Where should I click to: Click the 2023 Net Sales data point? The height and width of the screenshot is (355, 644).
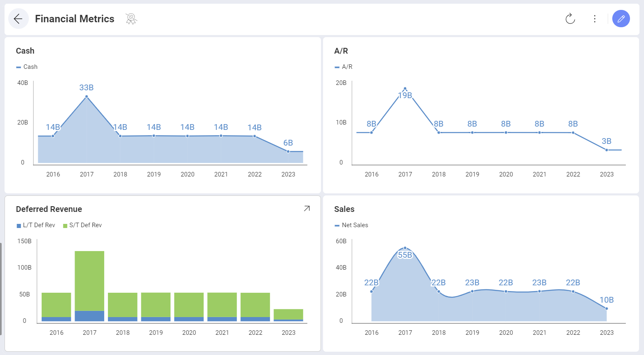(x=607, y=308)
